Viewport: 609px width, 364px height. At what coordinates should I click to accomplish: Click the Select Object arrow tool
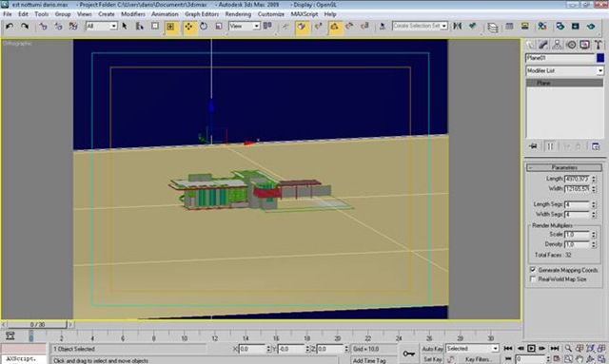[x=125, y=26]
